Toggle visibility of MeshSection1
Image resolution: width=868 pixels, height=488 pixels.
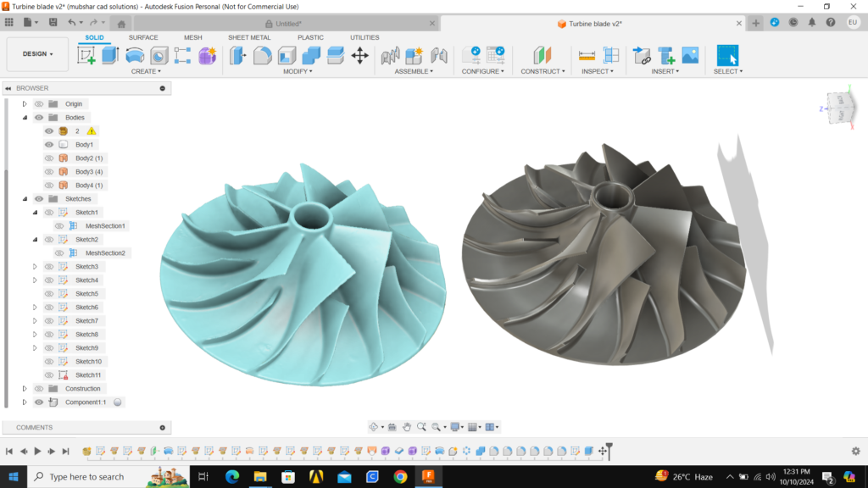pyautogui.click(x=59, y=226)
